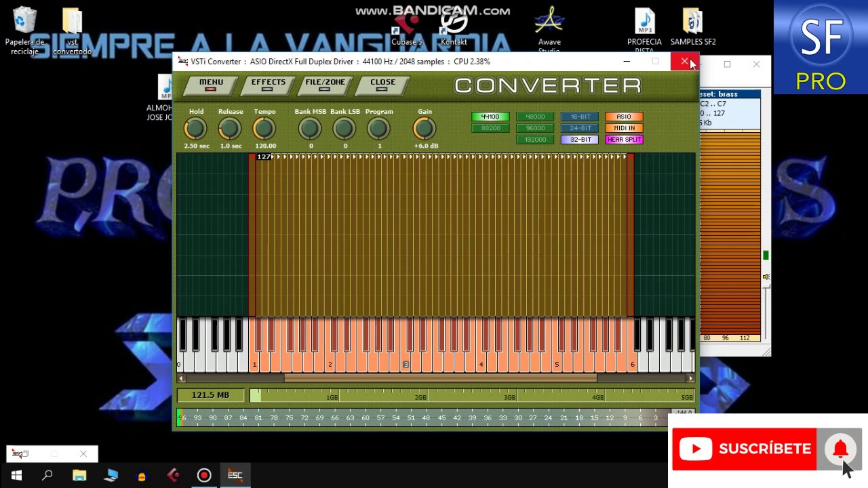Click the Gain value +6.0 dB
Image resolution: width=868 pixels, height=488 pixels.
[x=426, y=146]
